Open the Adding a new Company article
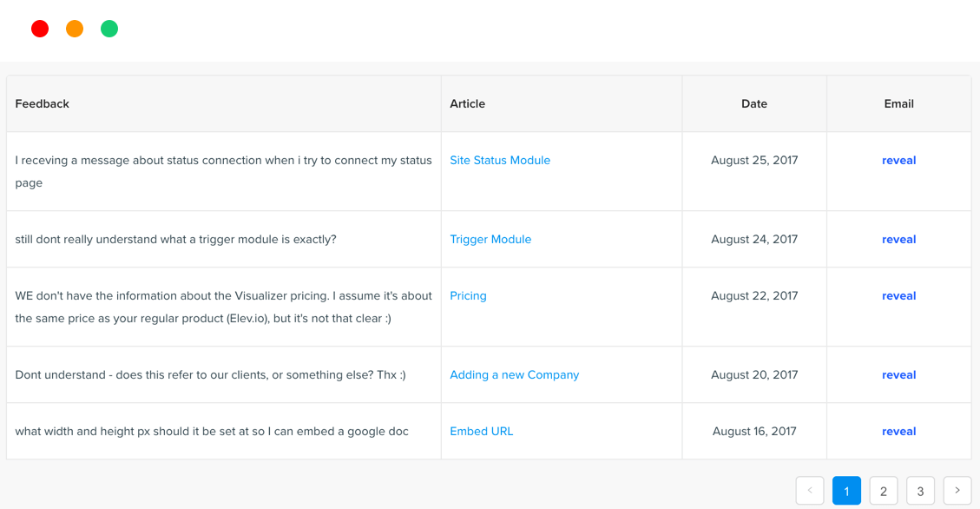 (x=514, y=375)
